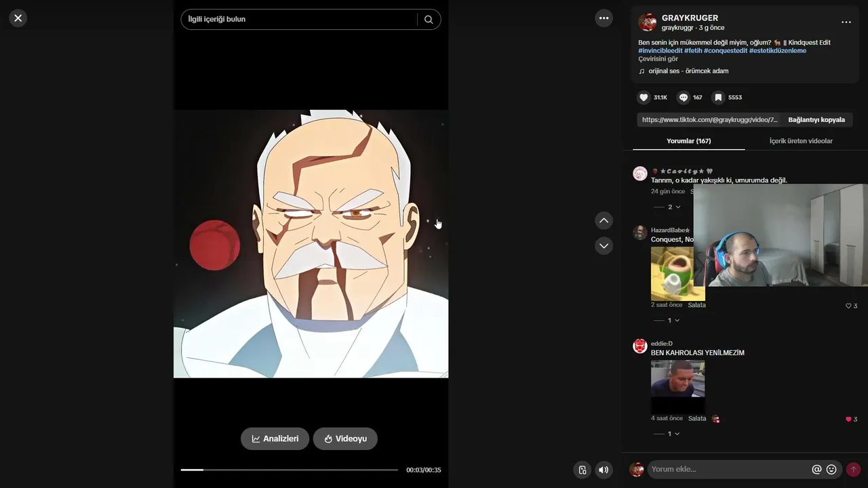868x488 pixels.
Task: Open HazardBabe's avatar
Action: (x=639, y=232)
